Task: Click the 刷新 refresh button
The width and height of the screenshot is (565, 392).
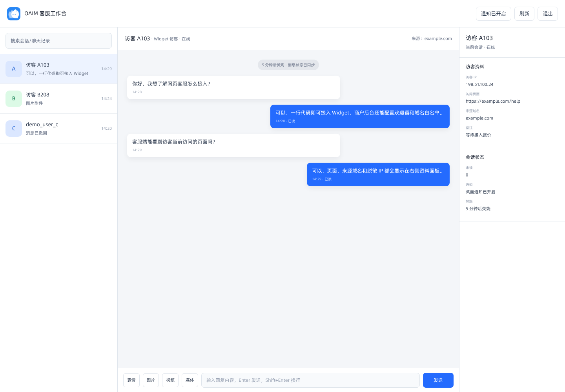Action: click(524, 14)
